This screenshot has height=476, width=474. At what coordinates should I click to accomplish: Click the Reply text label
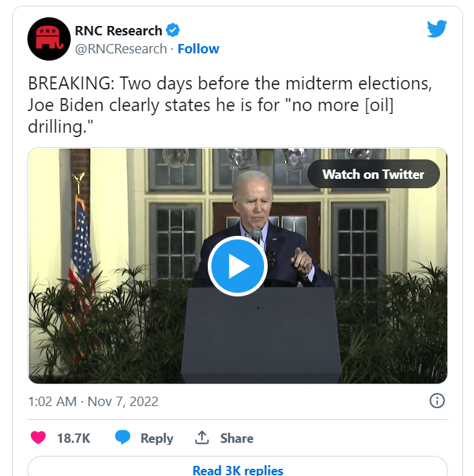tap(157, 438)
